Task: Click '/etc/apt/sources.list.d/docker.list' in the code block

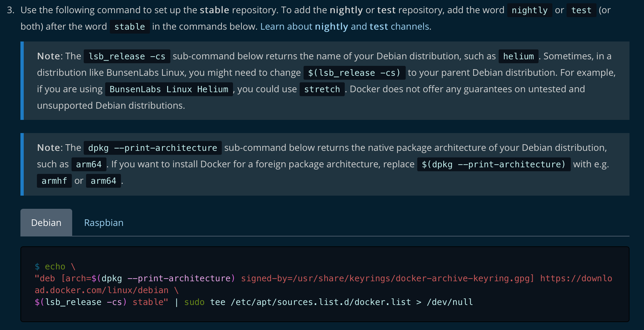Action: click(321, 302)
